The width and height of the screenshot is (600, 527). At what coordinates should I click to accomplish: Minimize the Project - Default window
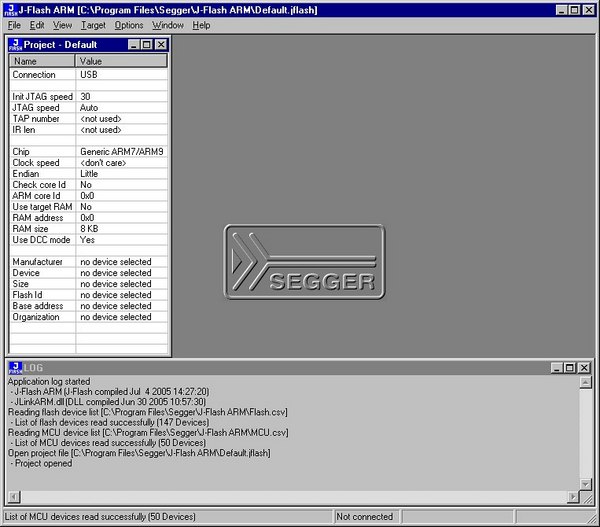pos(134,45)
